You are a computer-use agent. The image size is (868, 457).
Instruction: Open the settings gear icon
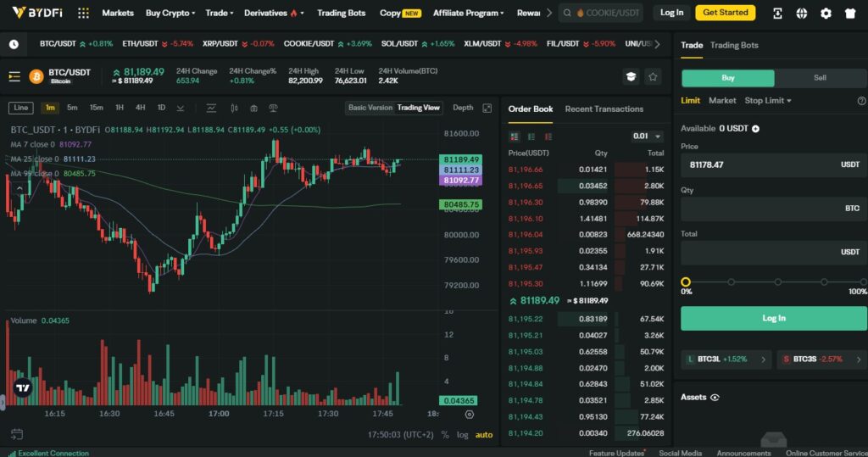point(826,13)
